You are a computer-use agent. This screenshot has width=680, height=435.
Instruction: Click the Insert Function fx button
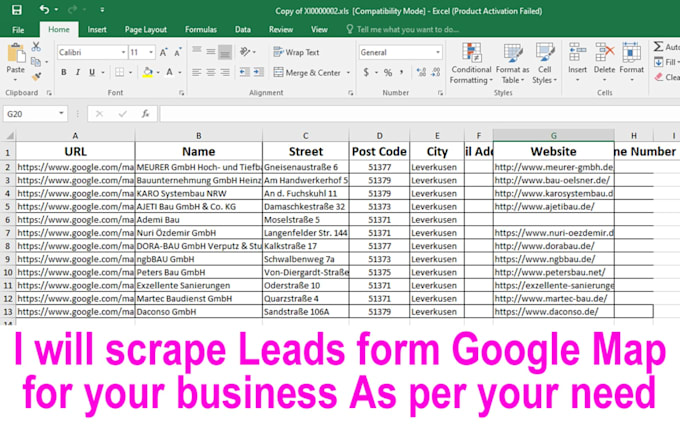tap(145, 114)
